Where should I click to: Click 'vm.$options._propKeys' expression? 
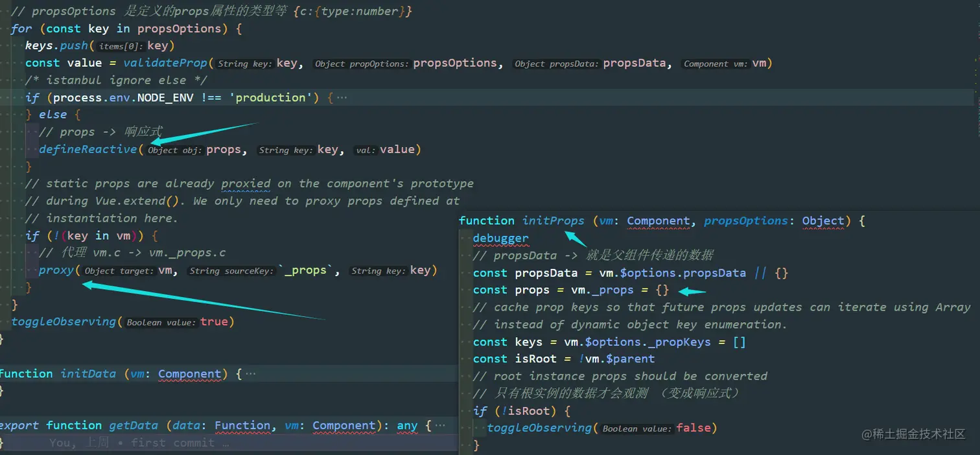click(x=637, y=342)
